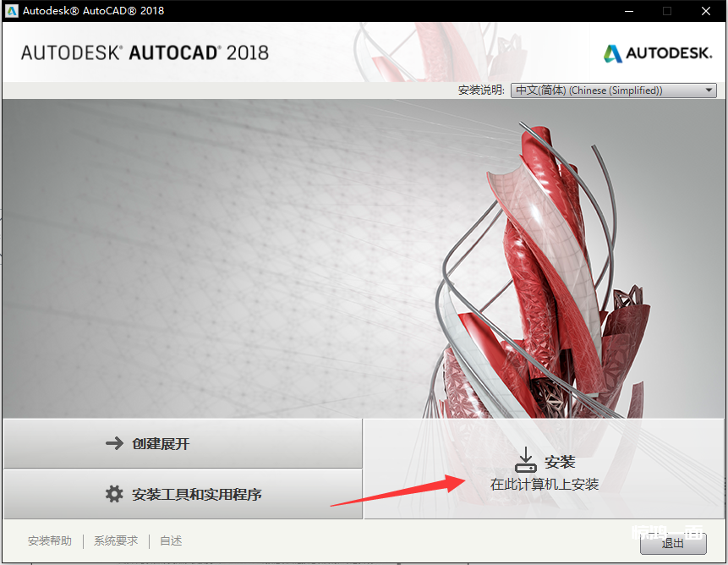Open the 安装帮助 link
Screen dimensions: 728x565
point(50,541)
